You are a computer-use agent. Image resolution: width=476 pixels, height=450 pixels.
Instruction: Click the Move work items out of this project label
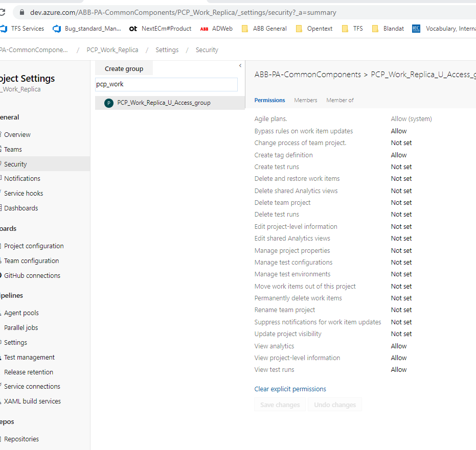[305, 286]
